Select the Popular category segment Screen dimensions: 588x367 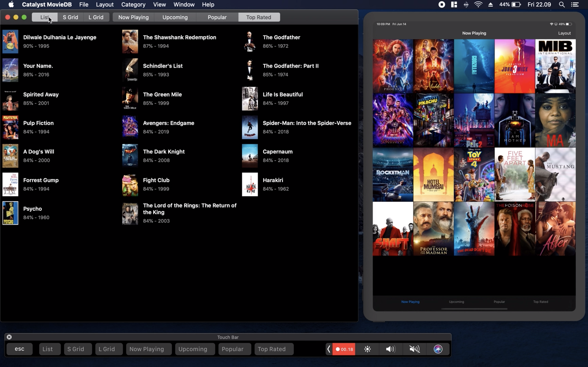coord(217,17)
